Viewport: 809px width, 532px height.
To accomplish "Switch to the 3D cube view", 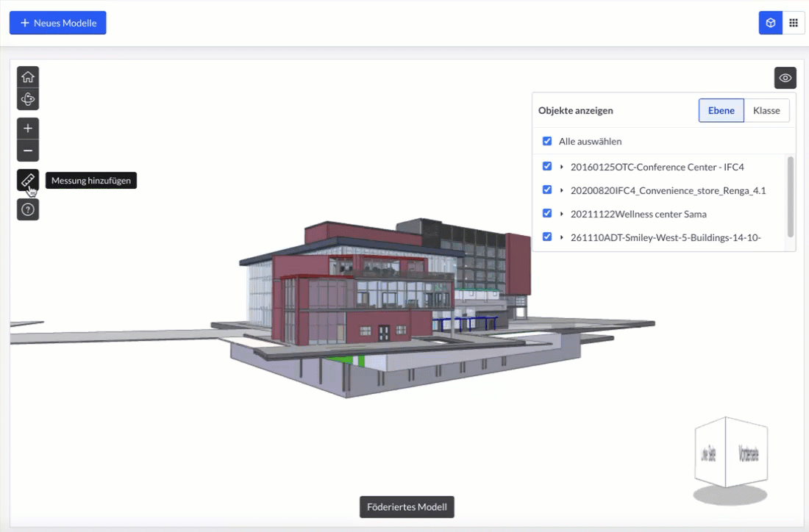I will (x=770, y=23).
